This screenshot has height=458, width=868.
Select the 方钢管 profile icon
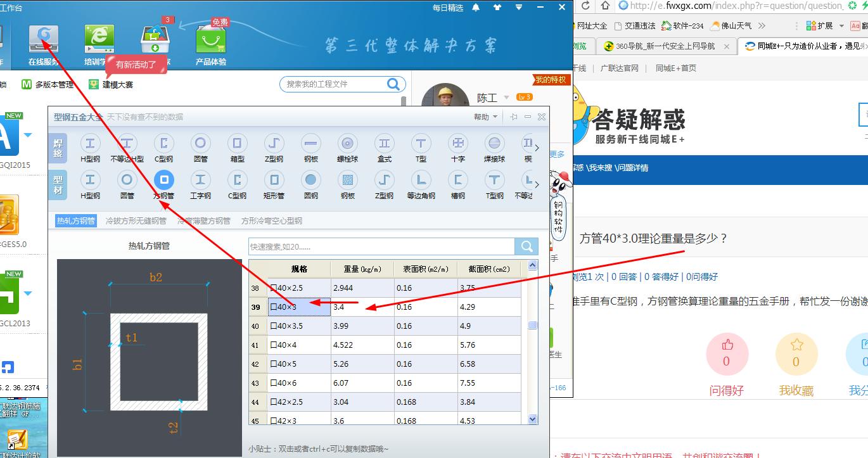tap(164, 180)
